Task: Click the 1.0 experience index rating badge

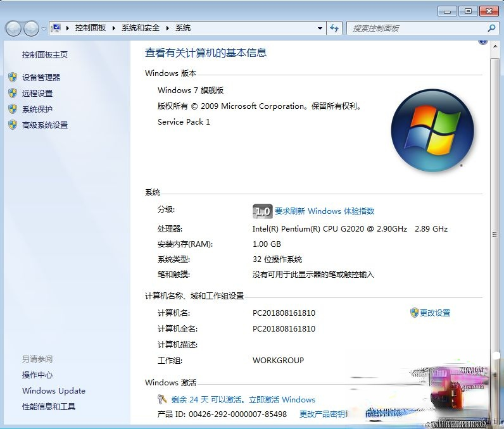Action: (x=263, y=211)
